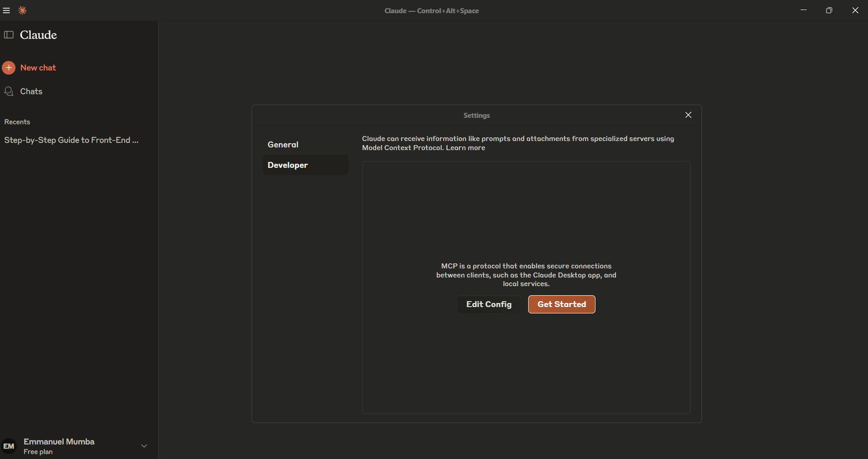Click the Emmanuel Mumba account name

59,442
